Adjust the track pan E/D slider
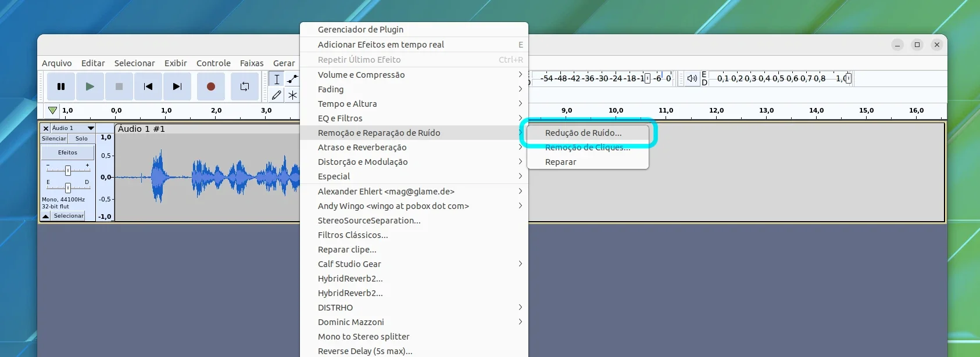980x357 pixels. click(67, 187)
